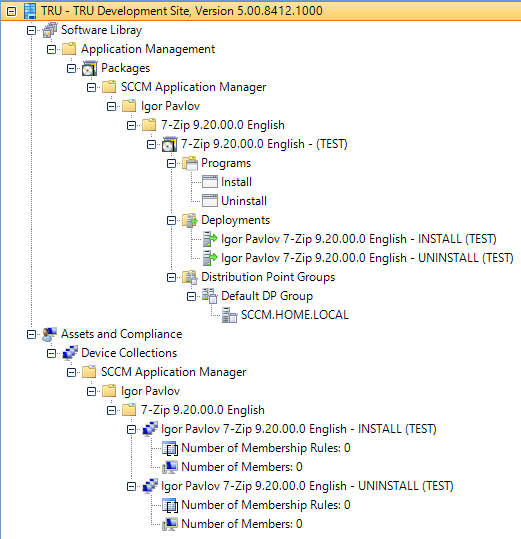Collapse the INSTALL (TEST) device collection
This screenshot has height=539, width=521.
coord(131,429)
